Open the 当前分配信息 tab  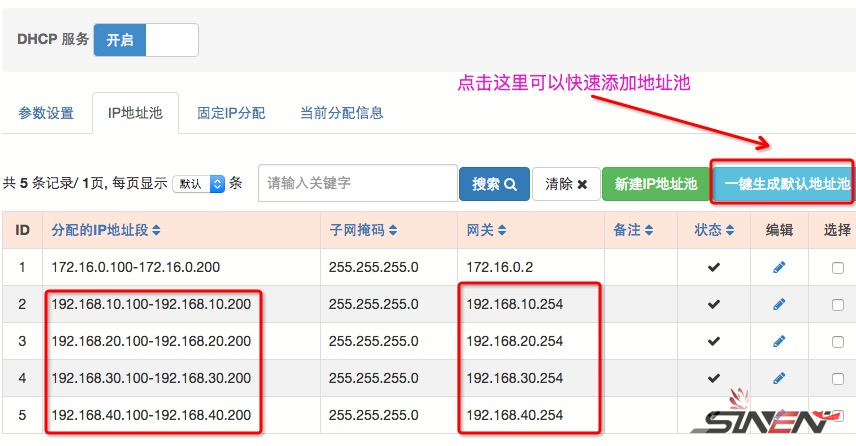point(342,113)
